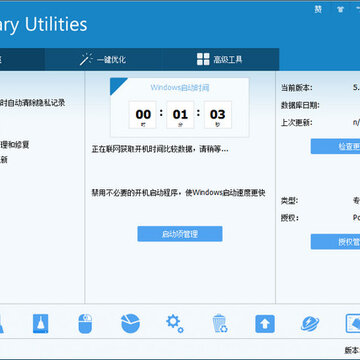Click the shirt skin icon in title bar
This screenshot has height=360, width=360.
(340, 10)
